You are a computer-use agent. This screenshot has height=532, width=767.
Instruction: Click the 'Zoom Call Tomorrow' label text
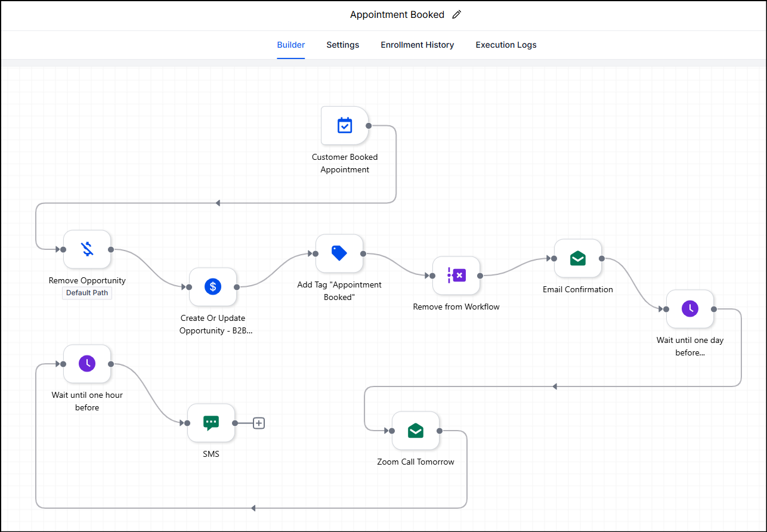[416, 462]
